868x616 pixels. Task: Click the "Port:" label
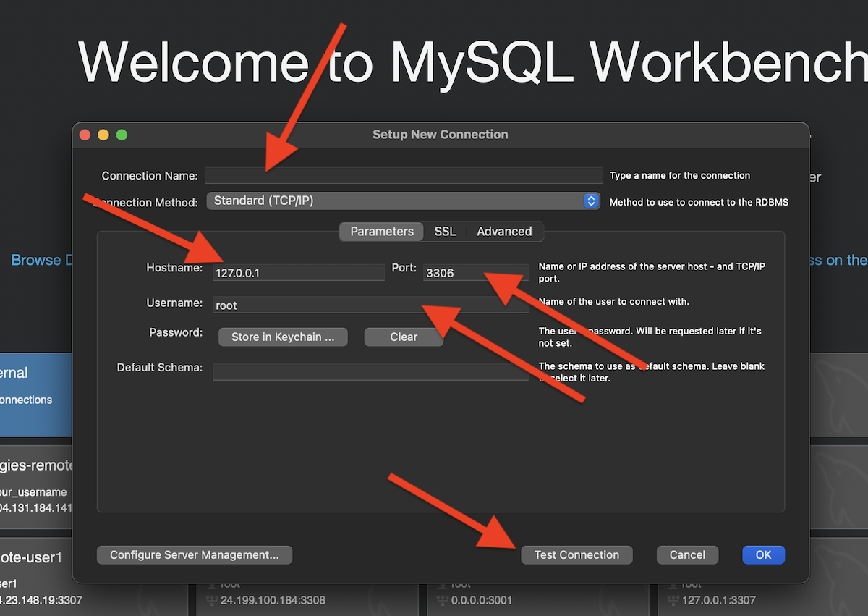click(404, 268)
